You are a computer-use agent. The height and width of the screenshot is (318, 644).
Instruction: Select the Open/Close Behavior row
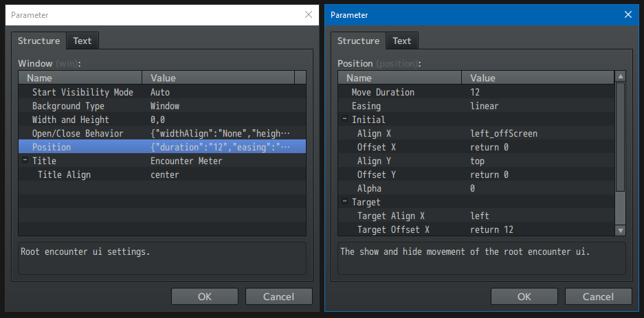click(162, 133)
